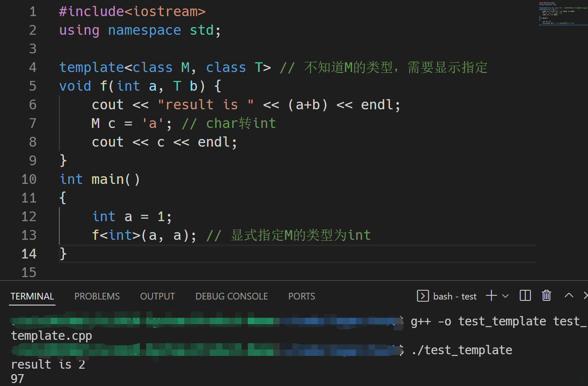Switch to the DEBUG CONSOLE tab
The image size is (588, 386).
pos(232,296)
